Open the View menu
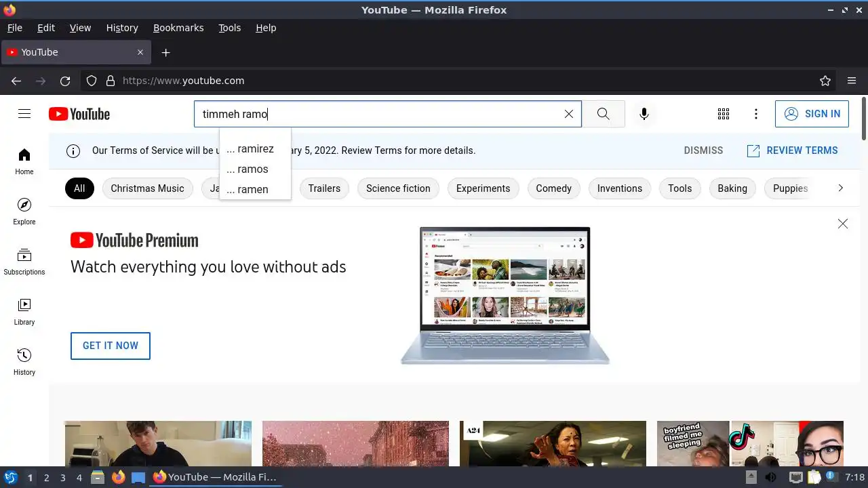The image size is (868, 488). point(80,28)
